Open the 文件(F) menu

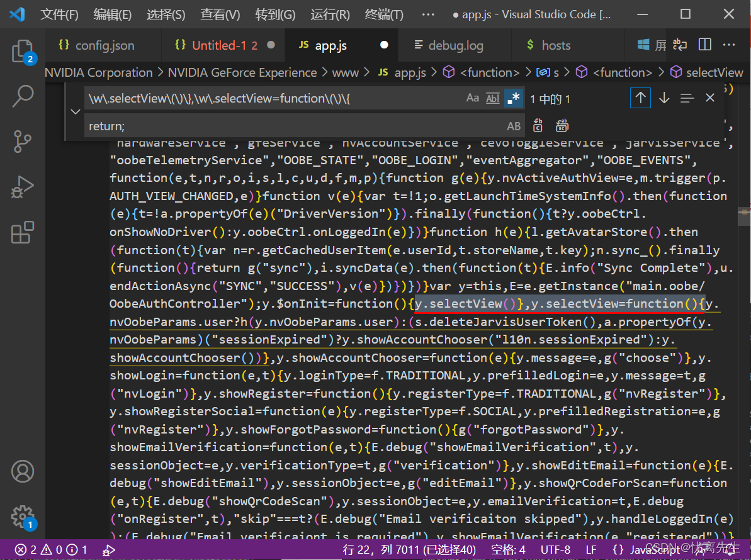tap(59, 14)
